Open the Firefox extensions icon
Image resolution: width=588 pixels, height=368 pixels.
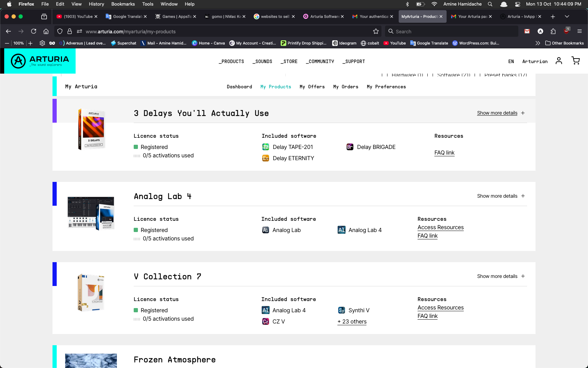click(553, 32)
